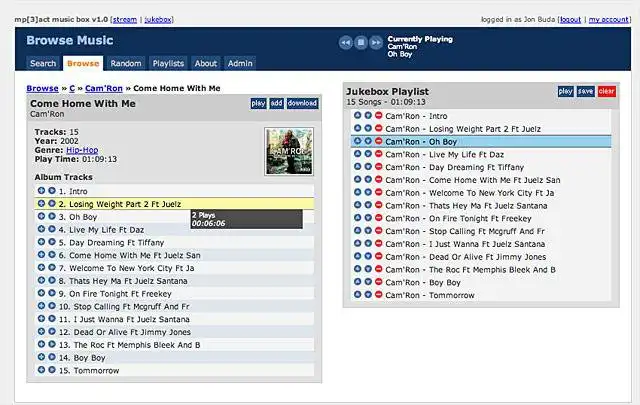Play track 10. Stop Calling Ft Mcgruff
This screenshot has height=405, width=640.
[x=52, y=306]
